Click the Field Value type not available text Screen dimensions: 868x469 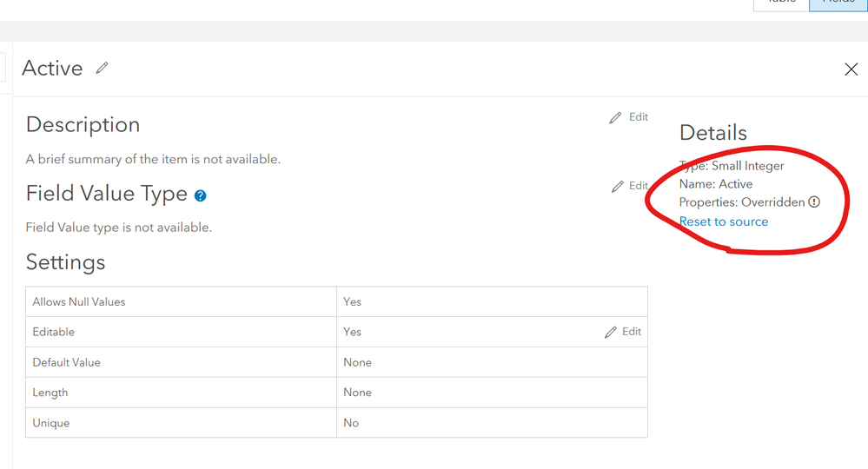[119, 228]
